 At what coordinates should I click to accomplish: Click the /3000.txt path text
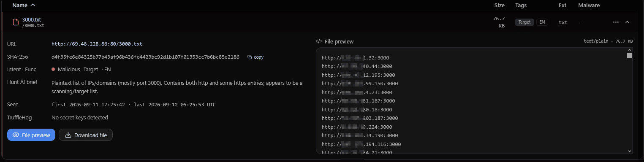click(33, 25)
